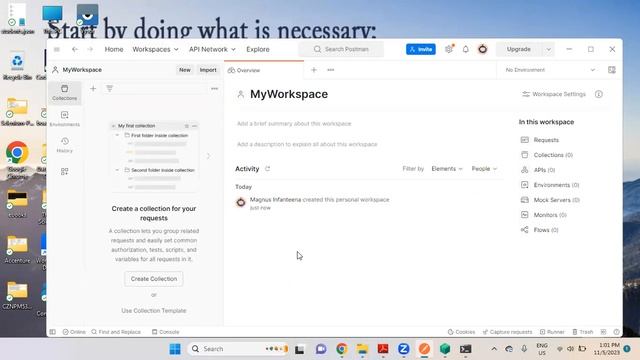Open APIs (0) in workspace list
The width and height of the screenshot is (640, 360).
coord(538,170)
